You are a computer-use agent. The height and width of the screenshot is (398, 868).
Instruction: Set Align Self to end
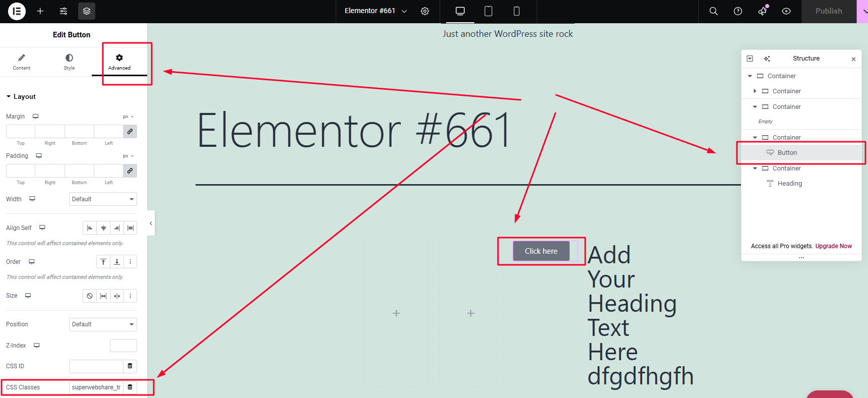point(117,228)
